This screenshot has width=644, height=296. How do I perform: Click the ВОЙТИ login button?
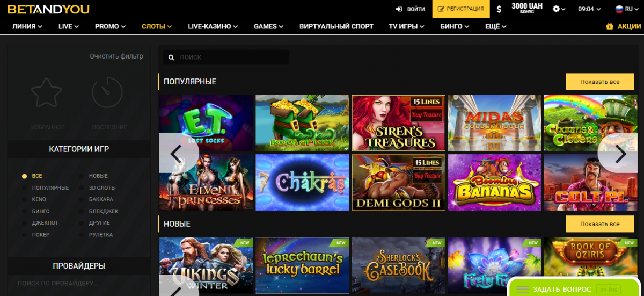[x=411, y=9]
